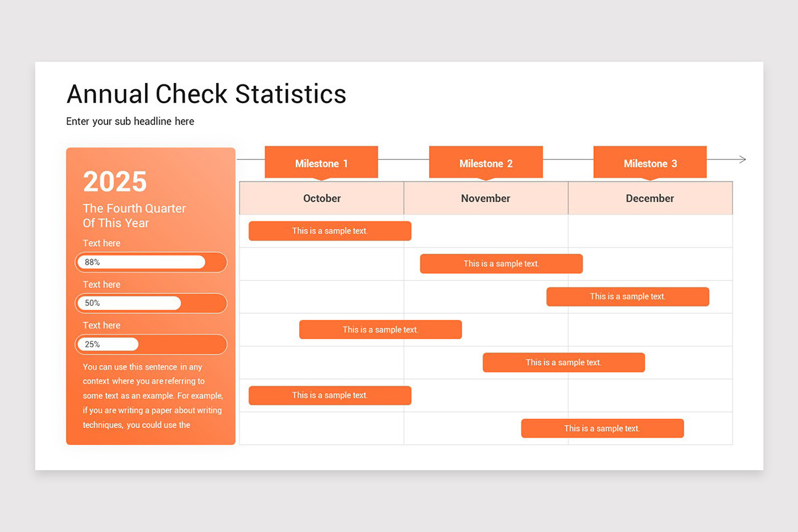Click the first 'Text here' label
The width and height of the screenshot is (798, 532).
[101, 243]
